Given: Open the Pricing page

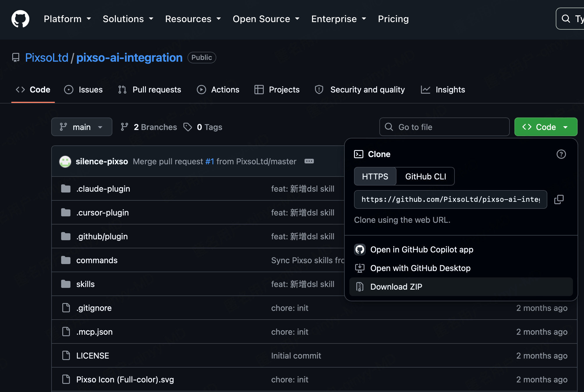Looking at the screenshot, I should pos(393,19).
